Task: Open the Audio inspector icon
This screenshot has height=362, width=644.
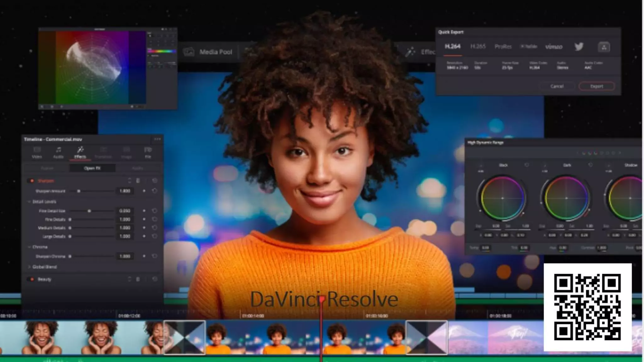Action: coord(58,152)
